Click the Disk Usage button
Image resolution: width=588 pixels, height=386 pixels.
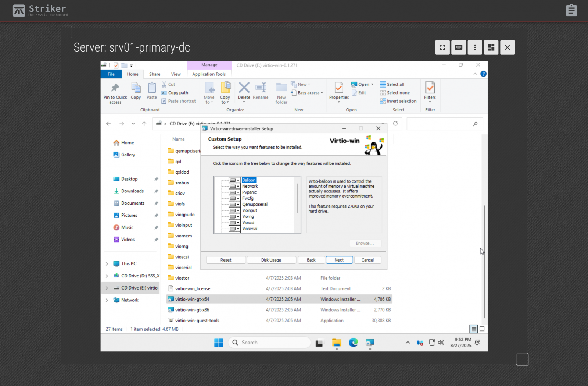coord(271,260)
